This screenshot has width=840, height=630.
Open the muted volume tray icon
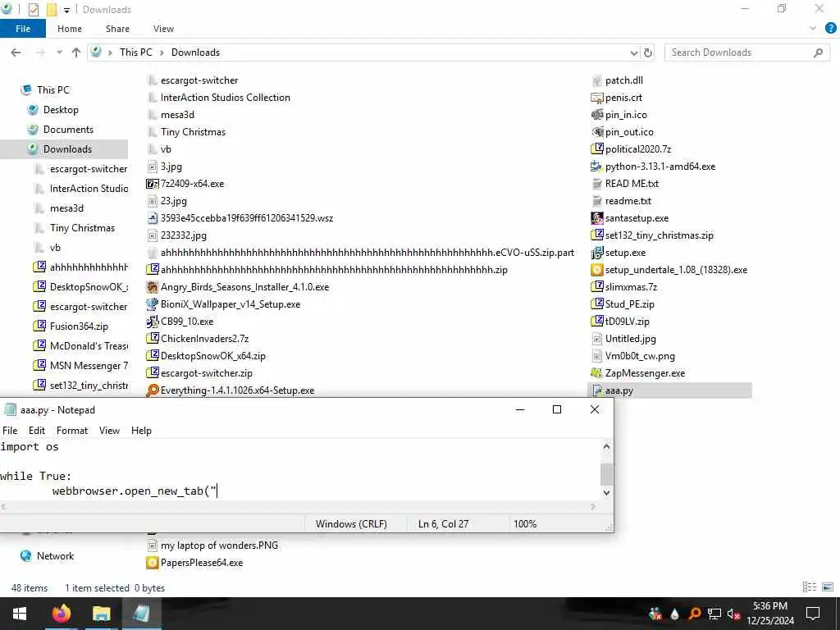733,614
